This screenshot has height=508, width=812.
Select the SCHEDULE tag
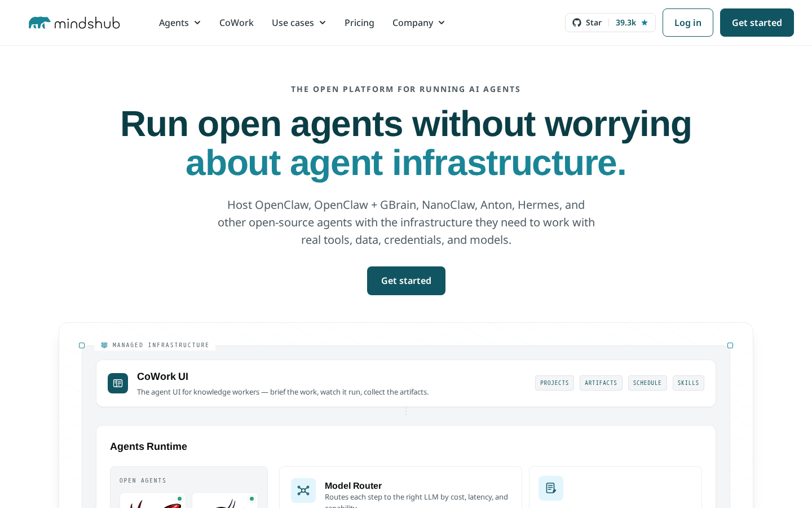tap(647, 383)
